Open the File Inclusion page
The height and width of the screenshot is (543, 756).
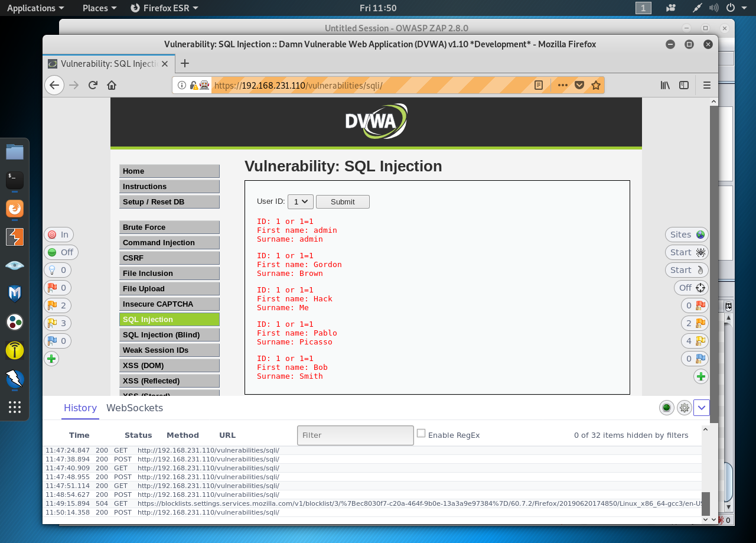[170, 273]
